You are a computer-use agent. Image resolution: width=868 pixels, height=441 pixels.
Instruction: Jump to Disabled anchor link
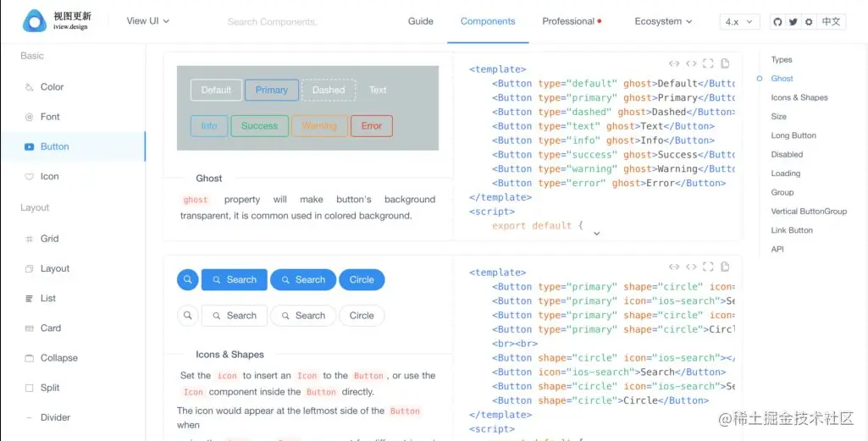pyautogui.click(x=788, y=154)
